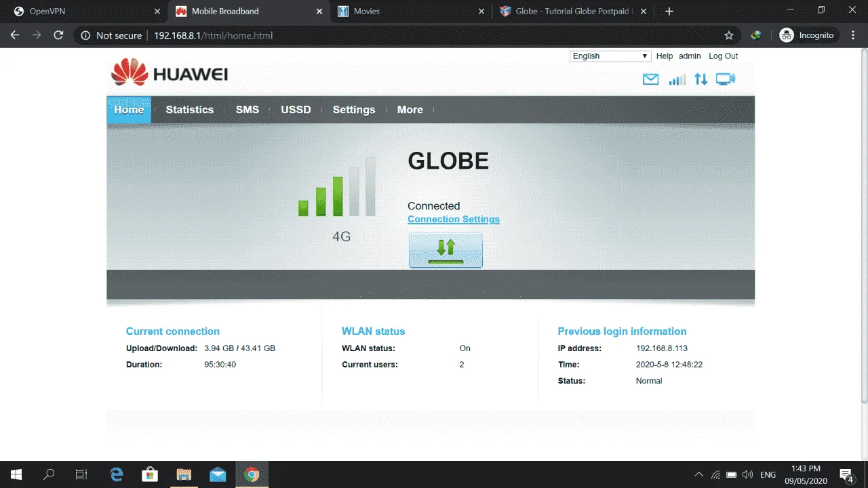Click the signal strength icon in header
This screenshot has height=488, width=868.
[x=677, y=79]
